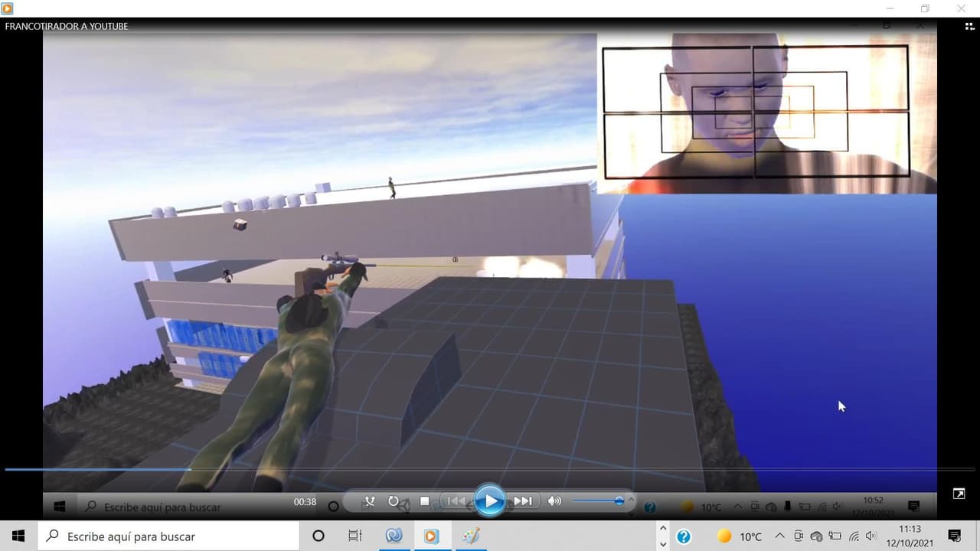Open the system volume tray icon
Image resolution: width=980 pixels, height=551 pixels.
(x=871, y=536)
